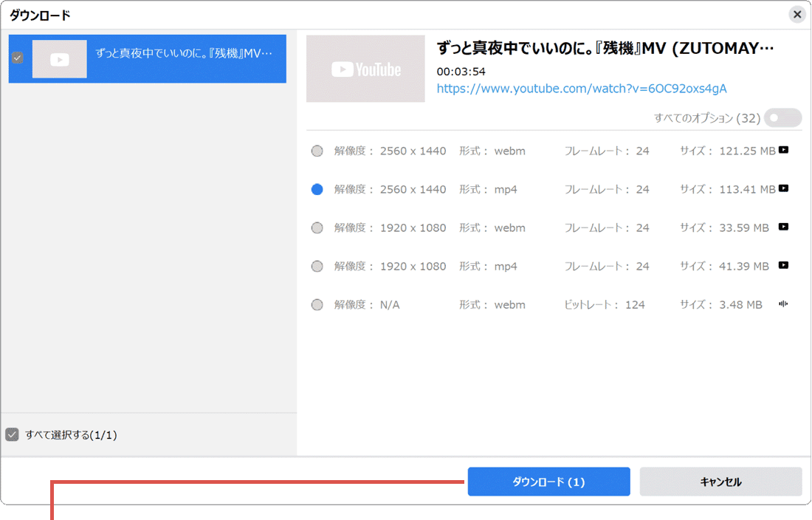The height and width of the screenshot is (520, 812).
Task: Click the selected 2560 x 1440 mp4 radio button
Action: [317, 188]
